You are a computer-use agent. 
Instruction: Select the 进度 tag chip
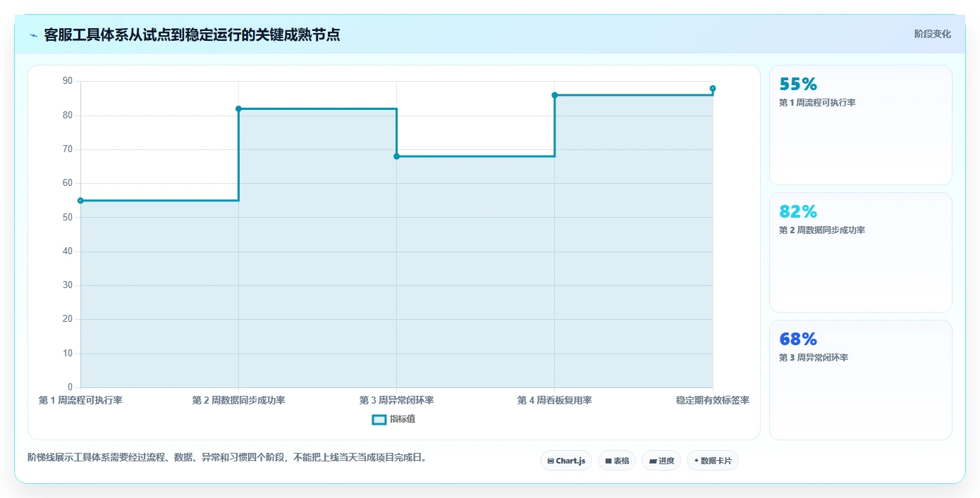661,461
